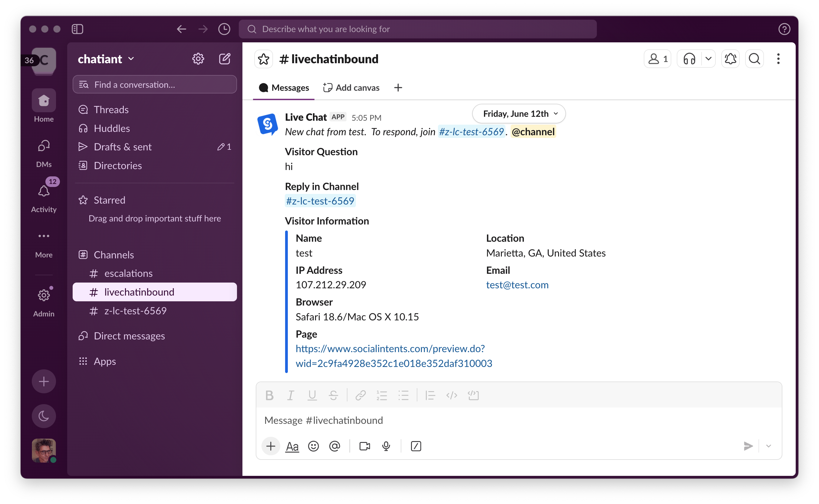The image size is (819, 504).
Task: Click the Find a conversation field
Action: [155, 85]
